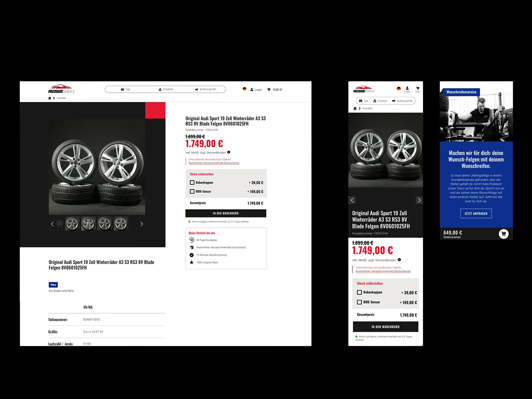Click the 100% original Ware star icon
Screen dimensions: 532x399
tap(192, 262)
